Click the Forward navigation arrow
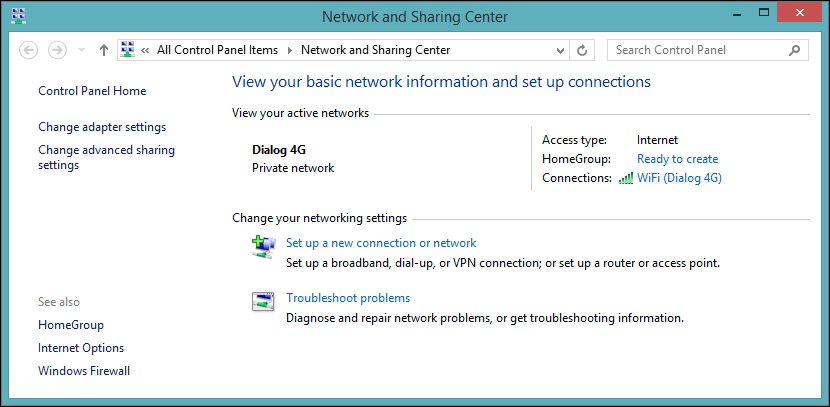The height and width of the screenshot is (407, 830). point(57,50)
